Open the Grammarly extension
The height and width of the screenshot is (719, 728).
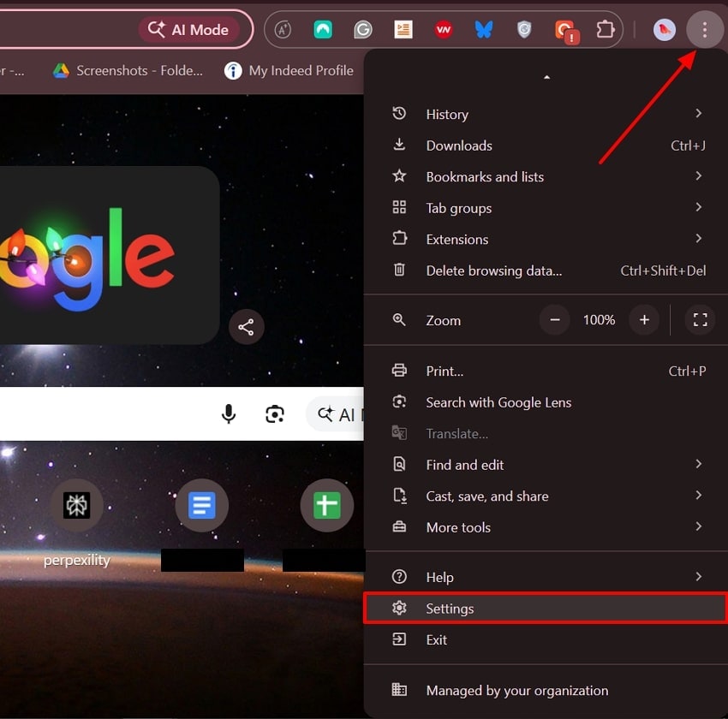click(x=363, y=28)
